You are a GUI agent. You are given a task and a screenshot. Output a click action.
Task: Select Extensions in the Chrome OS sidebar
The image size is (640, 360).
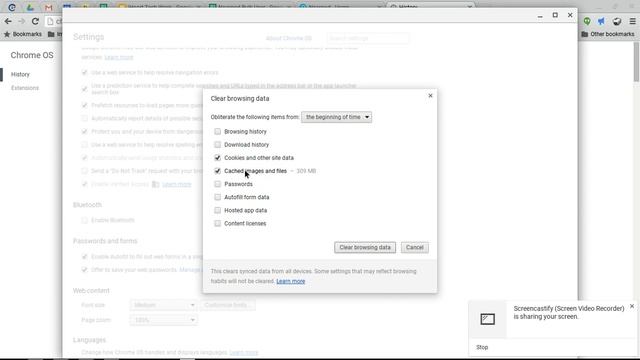click(x=25, y=88)
